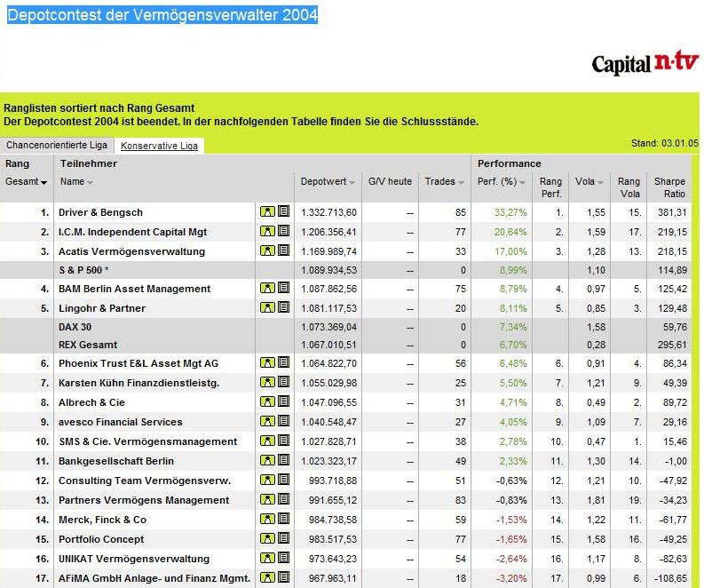704x588 pixels.
Task: Open depot list icon for Lingohr & Partner
Action: point(283,307)
